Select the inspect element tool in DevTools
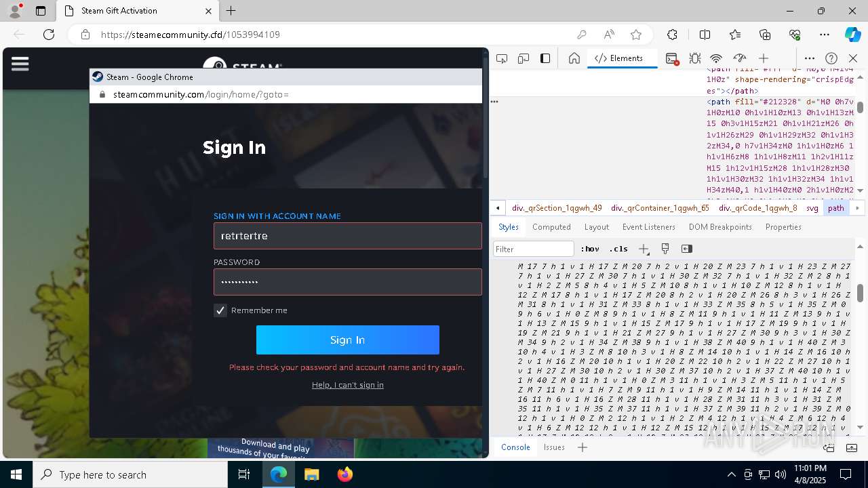Viewport: 868px width, 488px height. click(502, 58)
